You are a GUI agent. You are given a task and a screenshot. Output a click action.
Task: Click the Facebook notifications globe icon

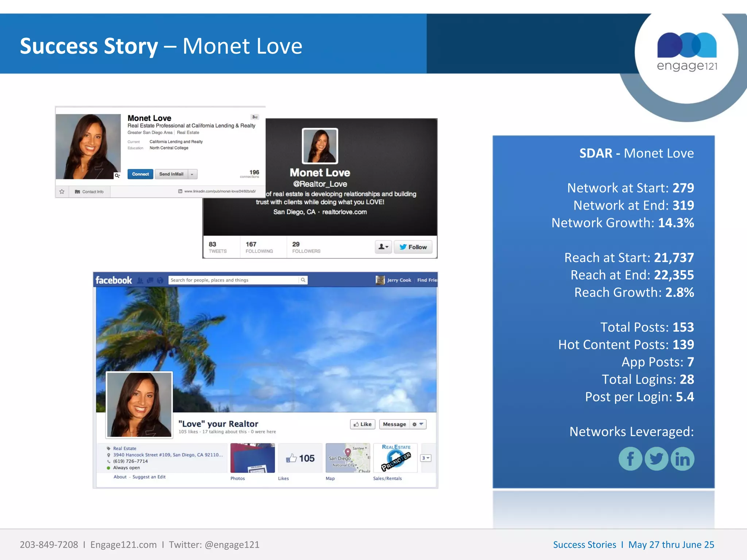point(160,280)
